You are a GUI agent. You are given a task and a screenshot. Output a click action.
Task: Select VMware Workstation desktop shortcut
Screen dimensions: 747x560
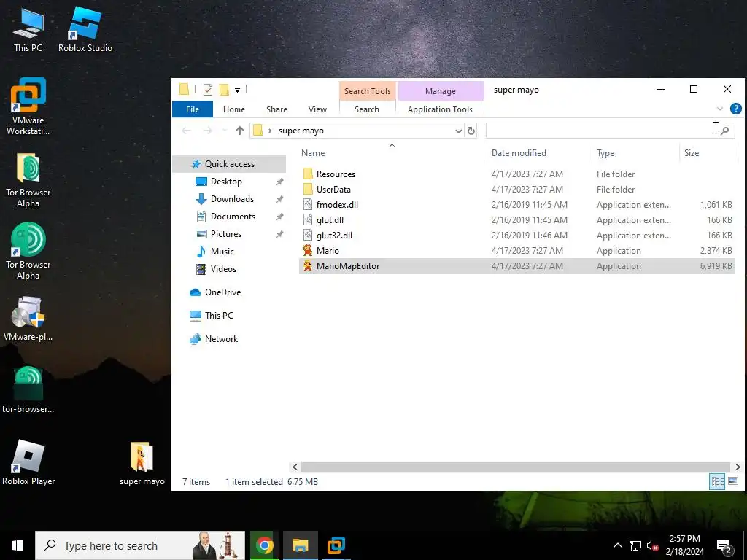point(28,106)
